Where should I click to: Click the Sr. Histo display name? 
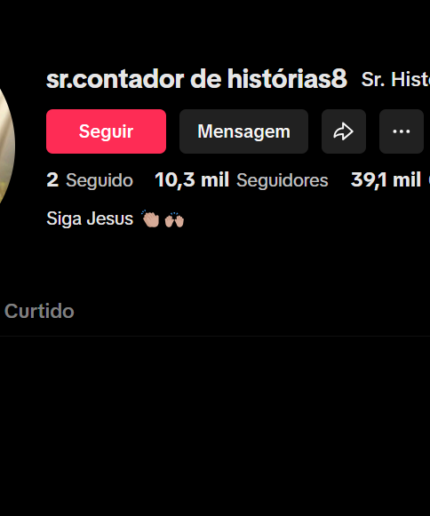396,80
